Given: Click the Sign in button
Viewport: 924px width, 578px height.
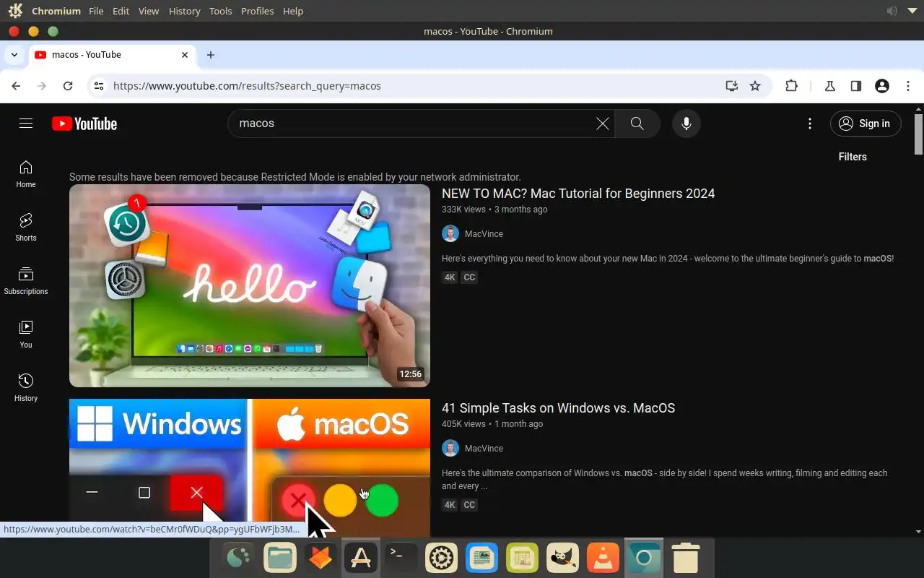Looking at the screenshot, I should [x=866, y=124].
